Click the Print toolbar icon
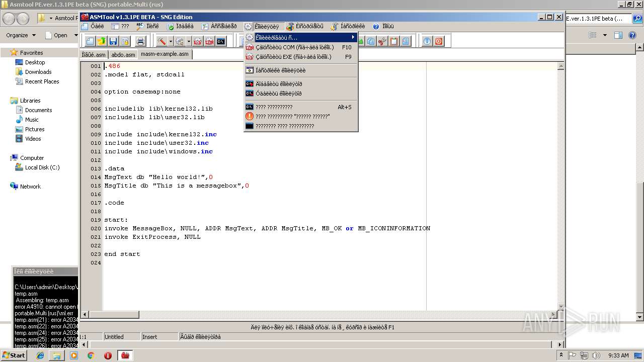644x362 pixels. tap(140, 41)
